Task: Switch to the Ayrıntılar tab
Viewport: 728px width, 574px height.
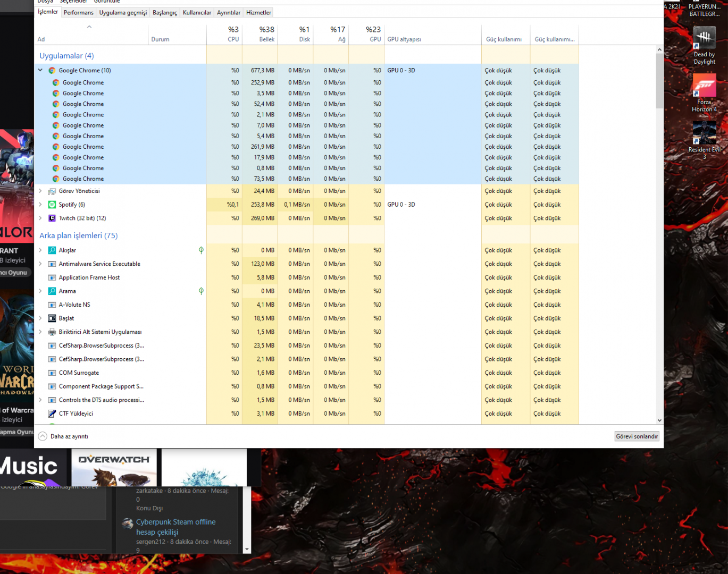Action: [229, 12]
